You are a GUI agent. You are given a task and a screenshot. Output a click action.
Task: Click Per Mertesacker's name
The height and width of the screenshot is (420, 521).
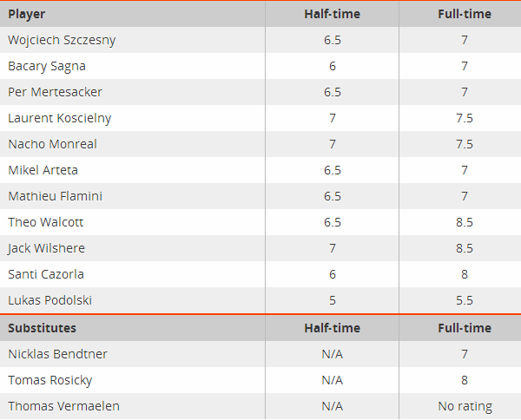(55, 92)
